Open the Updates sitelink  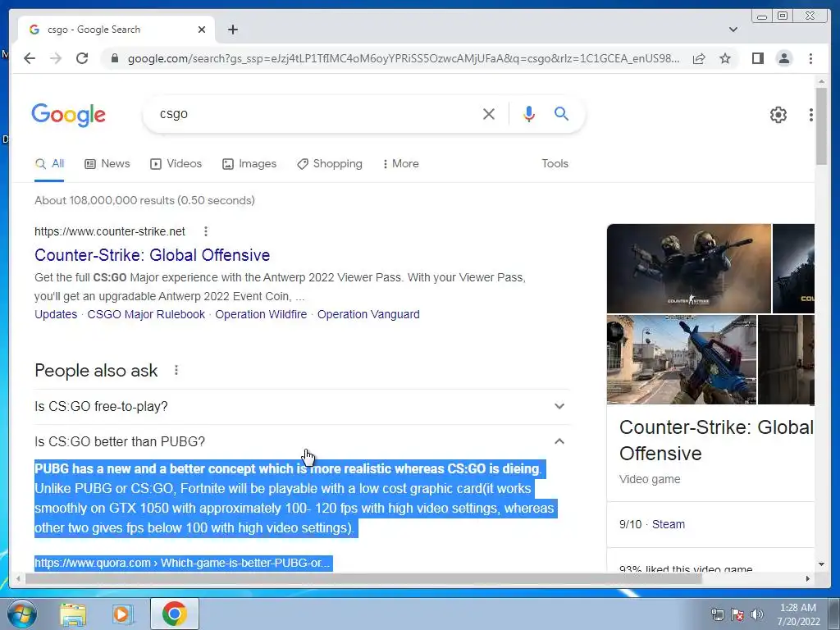click(x=56, y=314)
